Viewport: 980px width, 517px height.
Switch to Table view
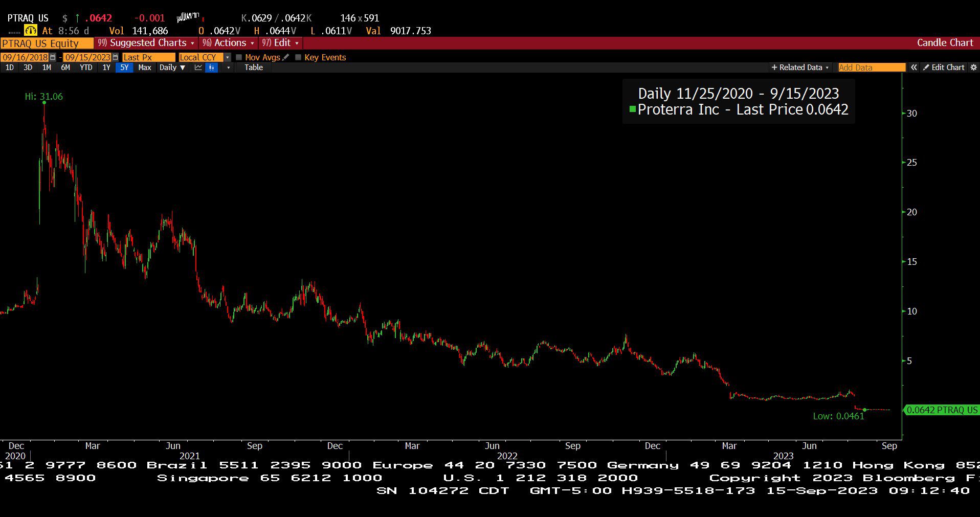coord(254,68)
